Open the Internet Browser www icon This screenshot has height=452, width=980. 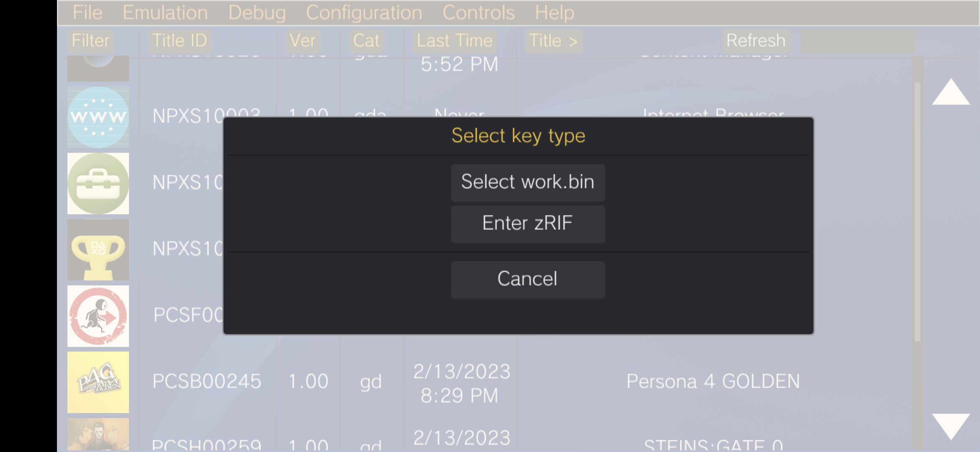pyautogui.click(x=98, y=117)
